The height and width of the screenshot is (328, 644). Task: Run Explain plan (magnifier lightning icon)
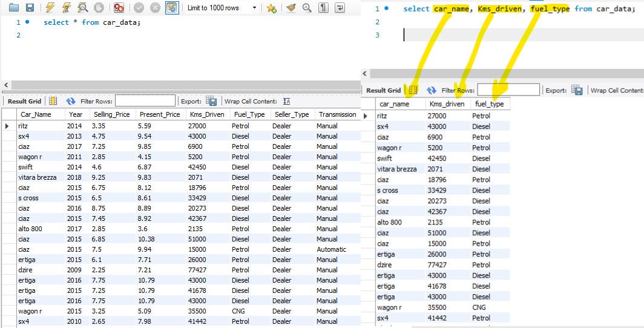(82, 7)
